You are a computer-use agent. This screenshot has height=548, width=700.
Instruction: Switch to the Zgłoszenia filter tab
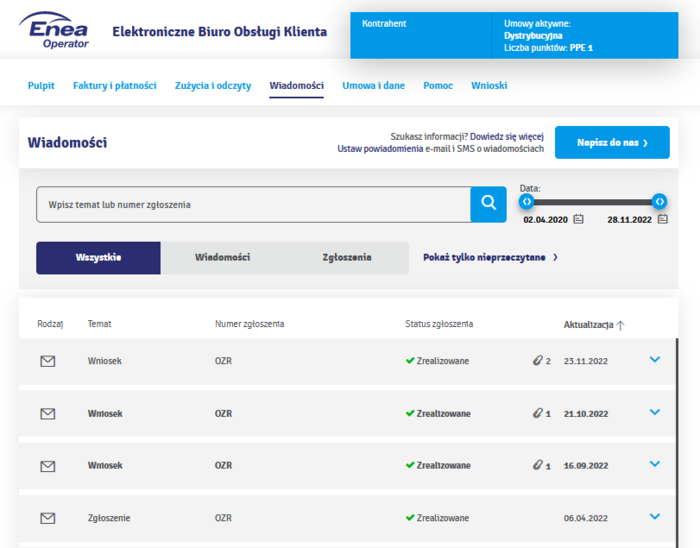click(x=347, y=257)
